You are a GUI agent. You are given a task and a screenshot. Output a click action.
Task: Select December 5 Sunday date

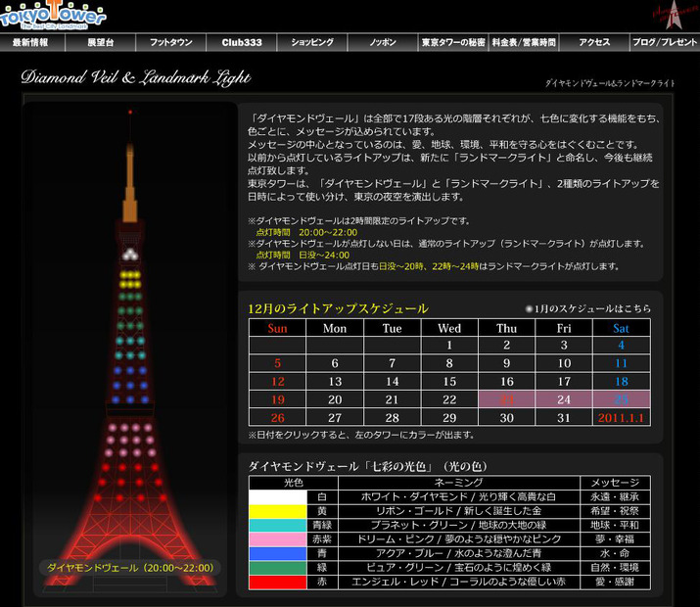pyautogui.click(x=278, y=363)
